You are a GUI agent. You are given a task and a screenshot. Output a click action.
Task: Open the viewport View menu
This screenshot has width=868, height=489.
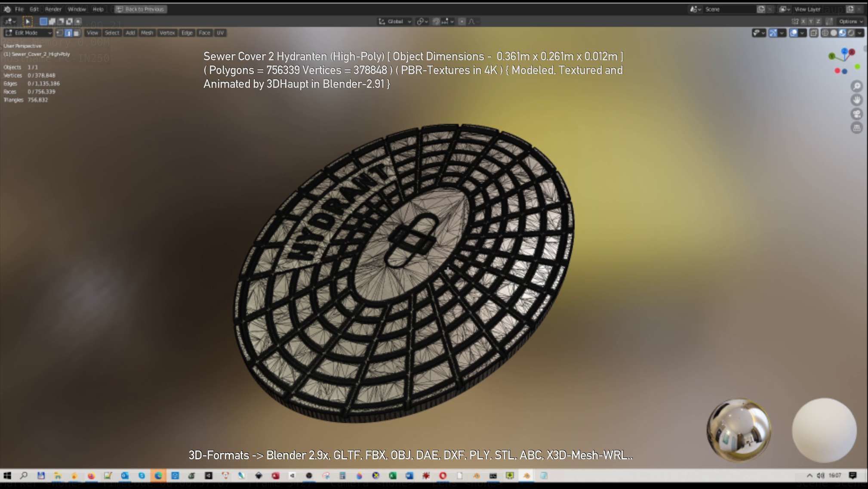[92, 33]
